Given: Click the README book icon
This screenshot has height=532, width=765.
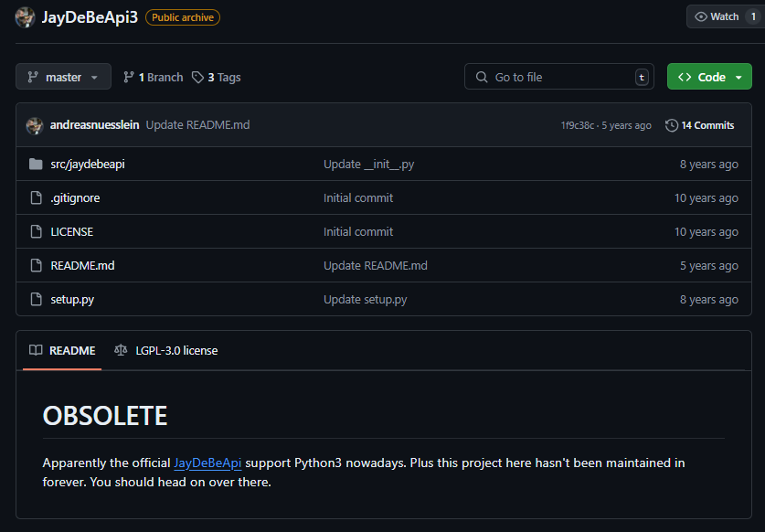Looking at the screenshot, I should 34,350.
